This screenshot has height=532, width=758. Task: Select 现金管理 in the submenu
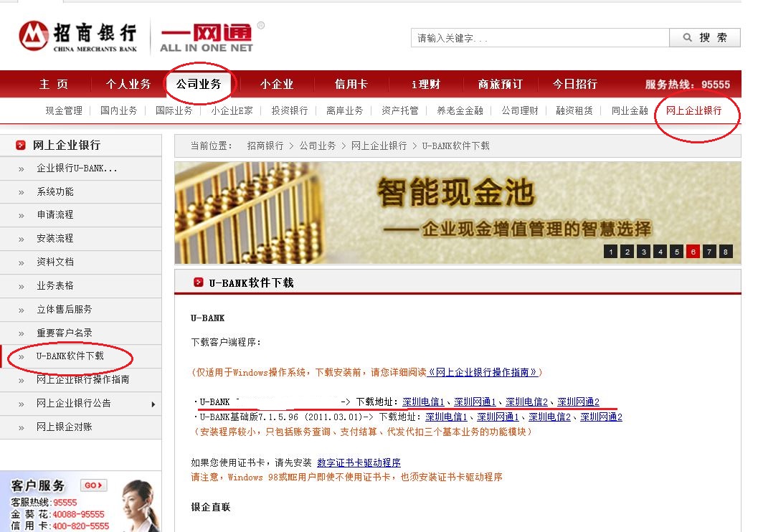click(x=64, y=110)
